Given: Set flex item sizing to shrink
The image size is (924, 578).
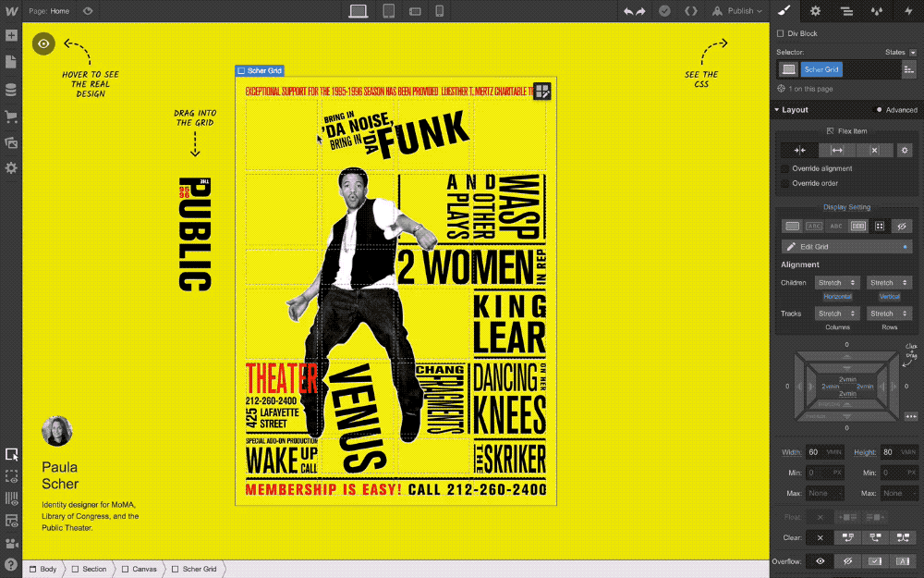Looking at the screenshot, I should pyautogui.click(x=799, y=151).
